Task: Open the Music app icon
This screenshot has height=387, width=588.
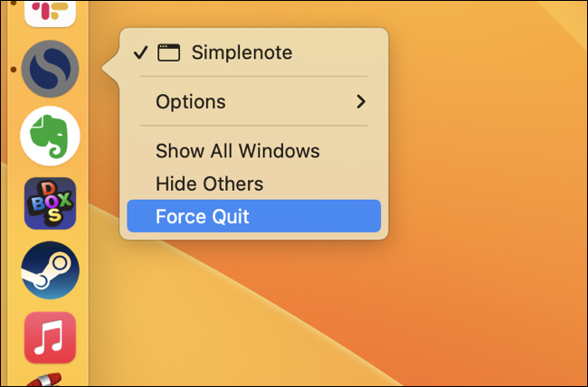Action: [x=51, y=337]
